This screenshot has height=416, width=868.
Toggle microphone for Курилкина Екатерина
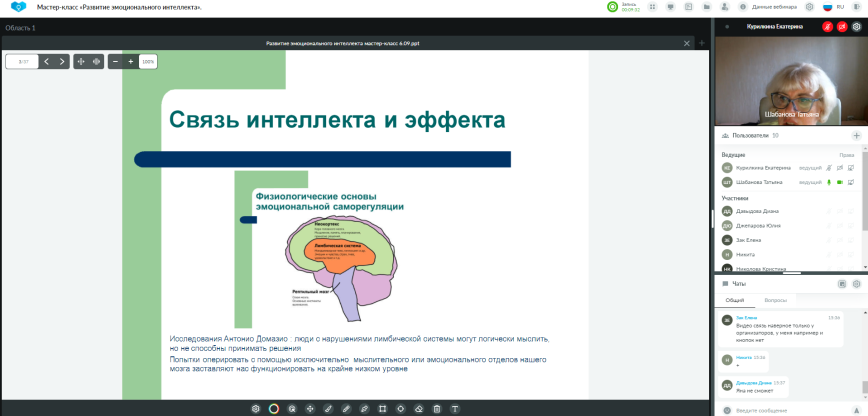(x=828, y=168)
